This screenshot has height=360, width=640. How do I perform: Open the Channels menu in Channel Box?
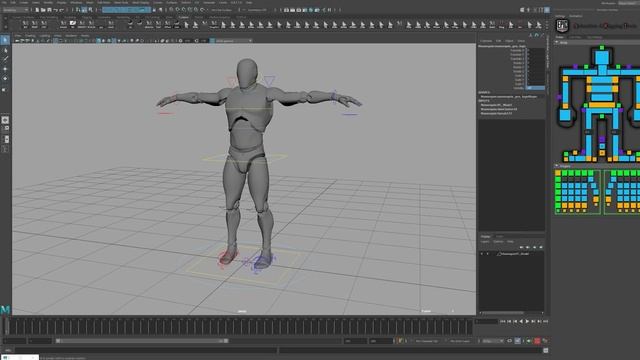(486, 41)
